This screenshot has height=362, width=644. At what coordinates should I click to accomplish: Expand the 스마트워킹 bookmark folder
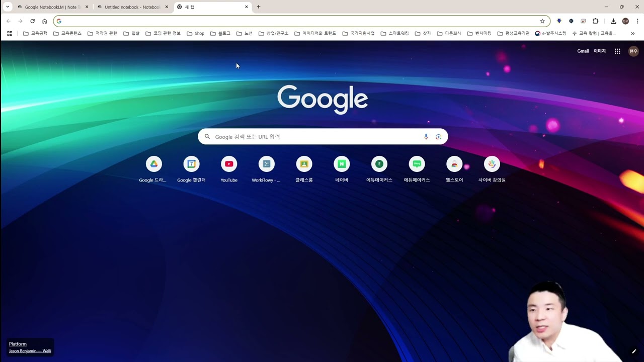click(395, 34)
